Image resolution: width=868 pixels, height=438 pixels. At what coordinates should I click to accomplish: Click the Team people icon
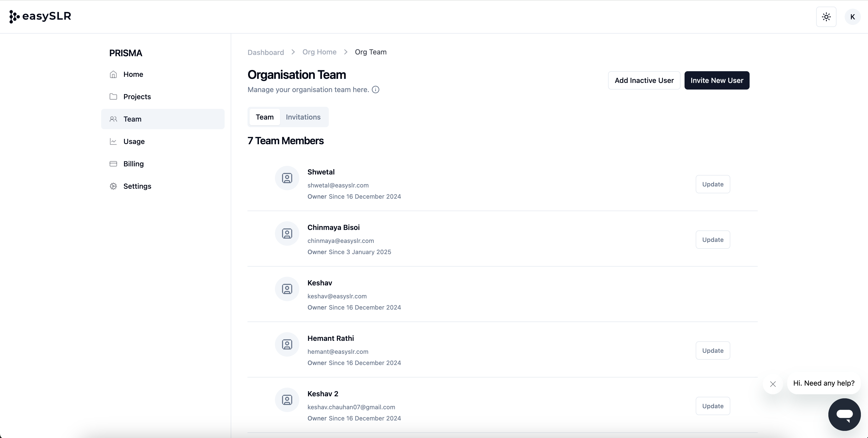[x=113, y=119]
